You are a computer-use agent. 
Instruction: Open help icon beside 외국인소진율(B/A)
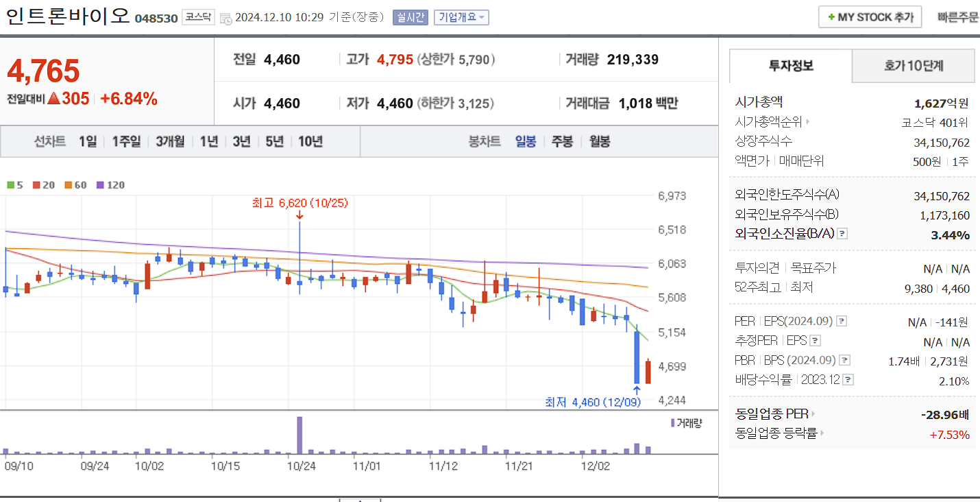click(x=843, y=234)
